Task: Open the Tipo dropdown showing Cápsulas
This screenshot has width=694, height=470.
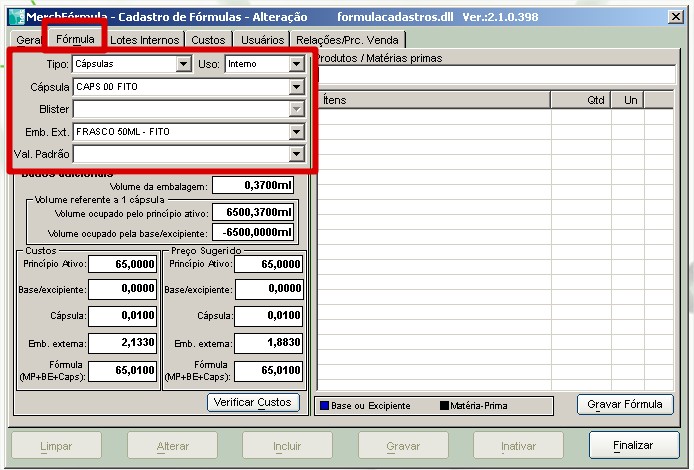Action: pyautogui.click(x=182, y=64)
